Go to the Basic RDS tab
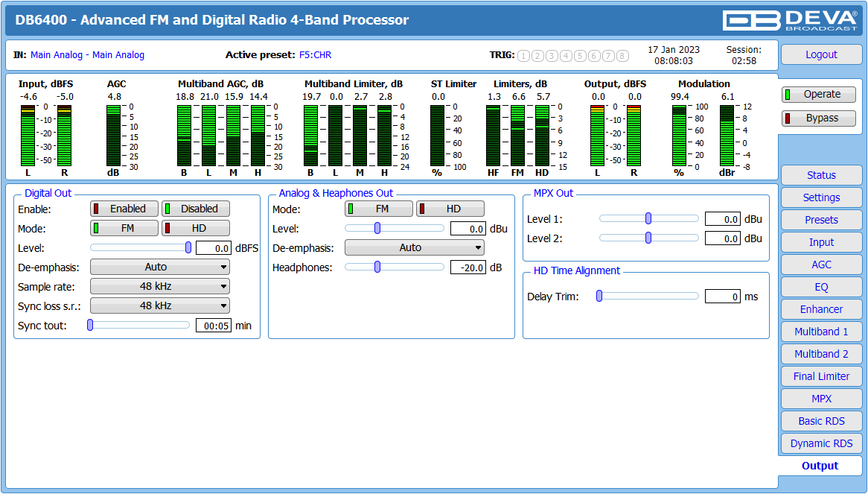The height and width of the screenshot is (494, 868). click(x=822, y=421)
